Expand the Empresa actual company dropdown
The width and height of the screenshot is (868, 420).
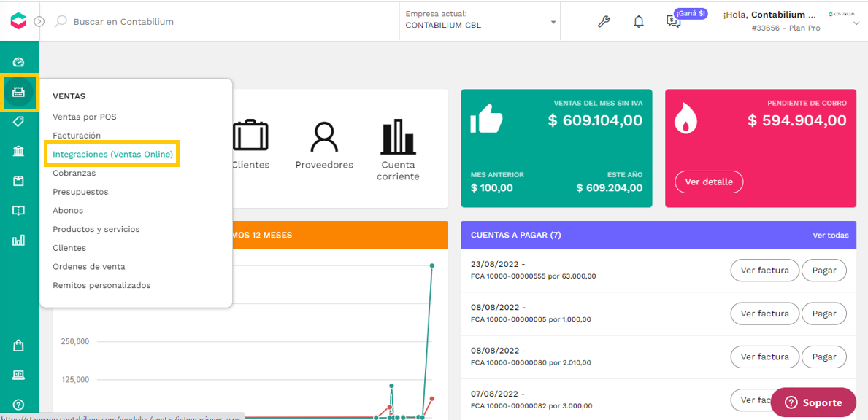pos(553,21)
